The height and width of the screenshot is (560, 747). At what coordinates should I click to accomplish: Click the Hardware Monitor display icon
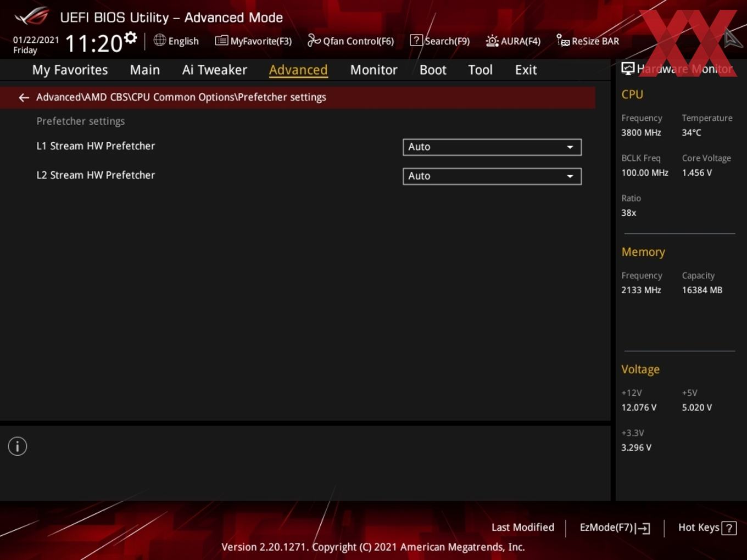point(628,69)
